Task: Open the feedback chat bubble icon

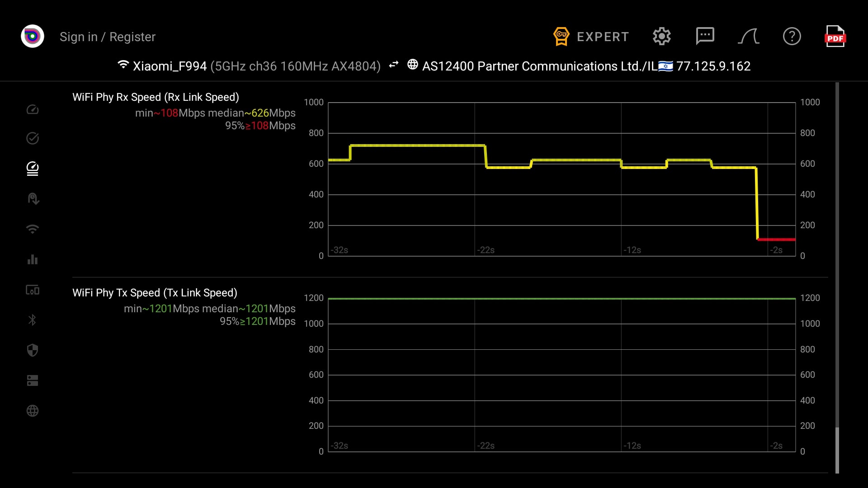Action: (705, 36)
